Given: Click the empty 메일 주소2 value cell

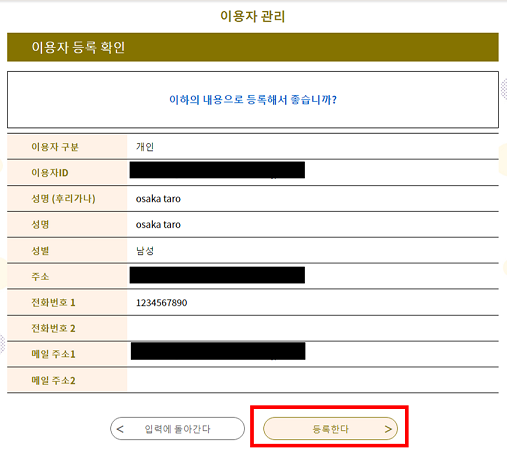Looking at the screenshot, I should tap(313, 380).
